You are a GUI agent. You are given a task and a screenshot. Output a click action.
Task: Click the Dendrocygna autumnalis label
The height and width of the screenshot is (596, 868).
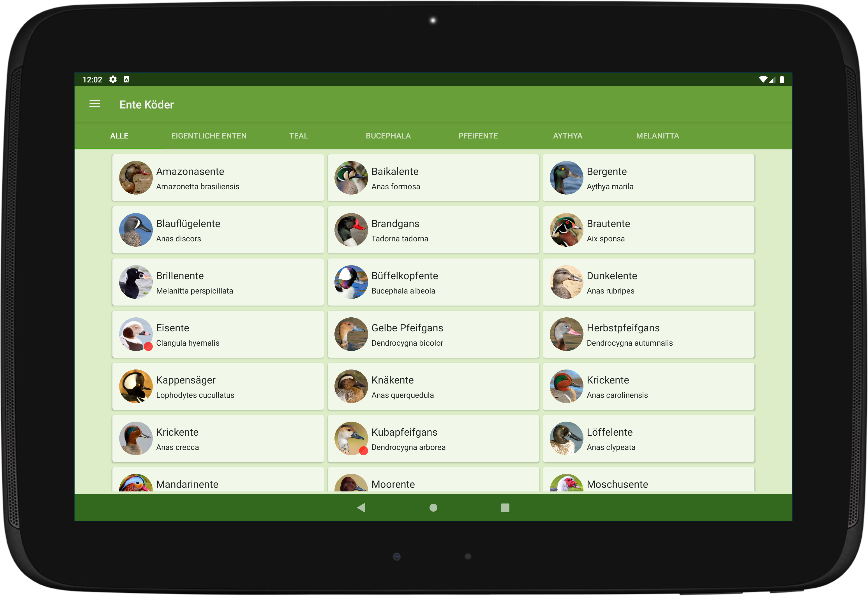click(630, 343)
